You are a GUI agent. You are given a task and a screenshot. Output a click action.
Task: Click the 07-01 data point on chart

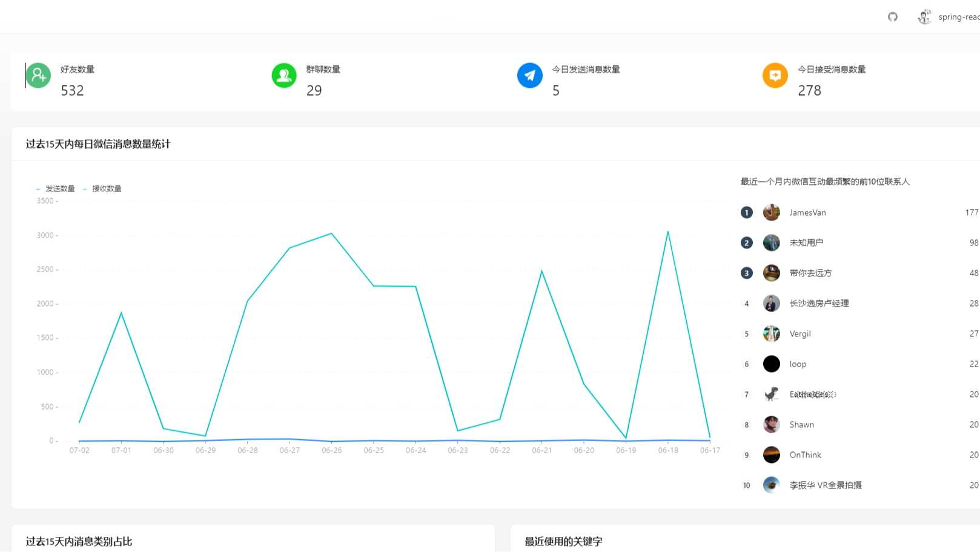(121, 313)
